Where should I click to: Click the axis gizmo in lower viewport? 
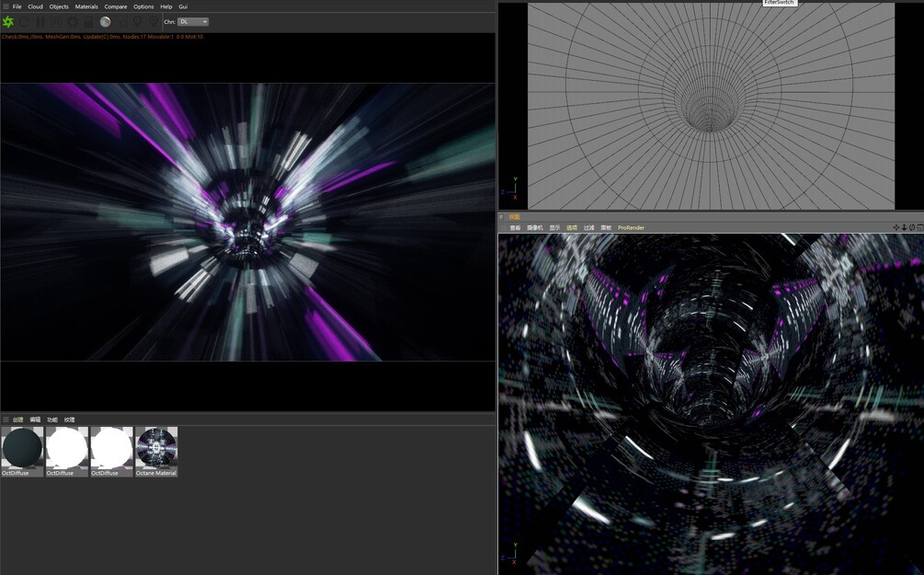(510, 554)
